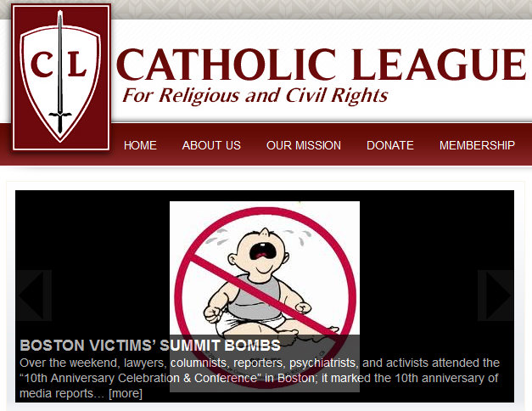Open the Boston Victims' Summit Bombs headline
This screenshot has height=411, width=532.
point(150,346)
